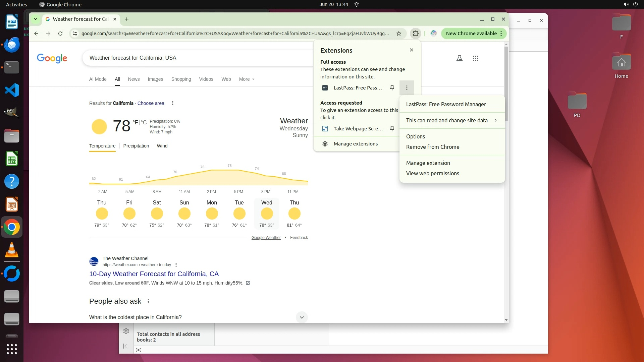View site information icon in address bar

pos(75,34)
